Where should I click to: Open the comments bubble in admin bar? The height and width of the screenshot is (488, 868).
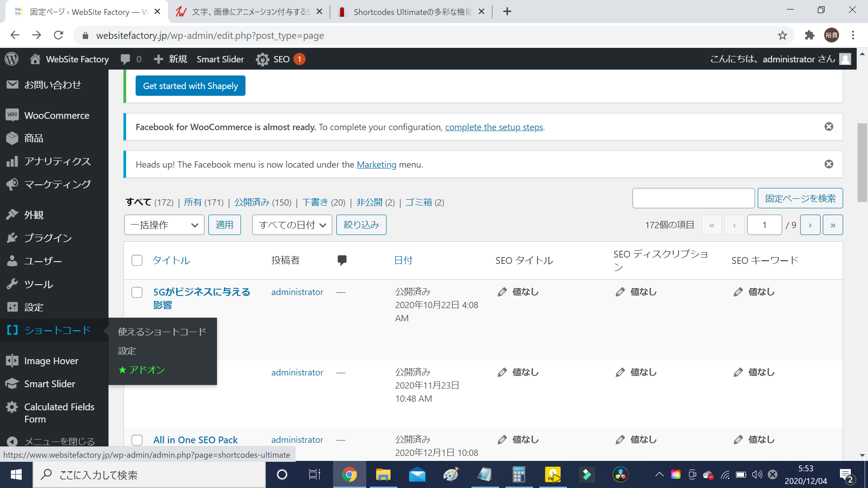pos(131,59)
